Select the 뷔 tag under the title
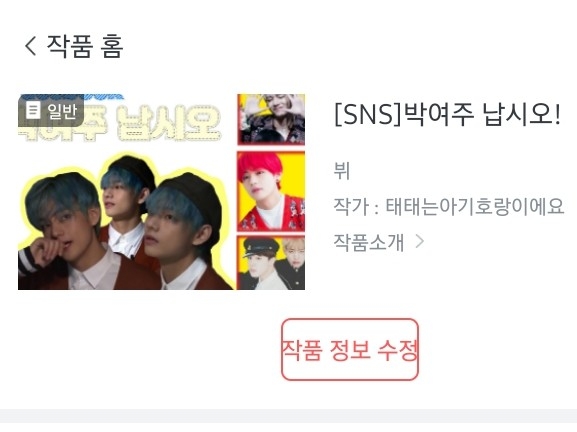The height and width of the screenshot is (432, 577). [x=341, y=171]
